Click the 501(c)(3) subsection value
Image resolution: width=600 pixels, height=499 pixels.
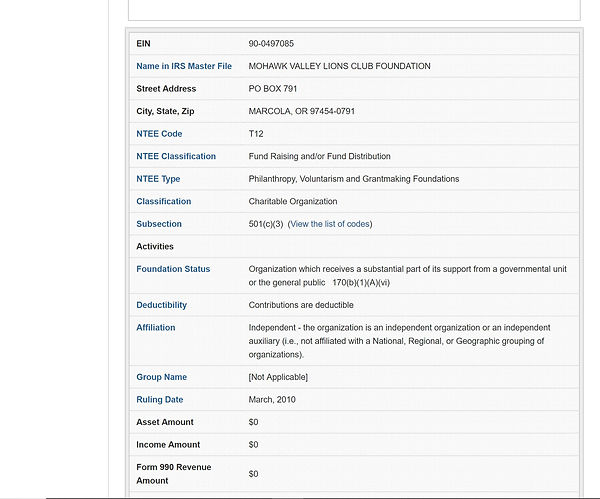point(266,224)
